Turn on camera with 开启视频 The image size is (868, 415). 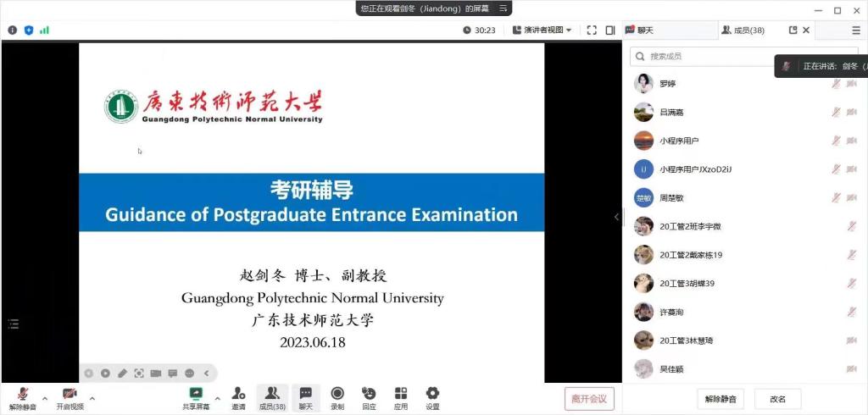coord(70,397)
